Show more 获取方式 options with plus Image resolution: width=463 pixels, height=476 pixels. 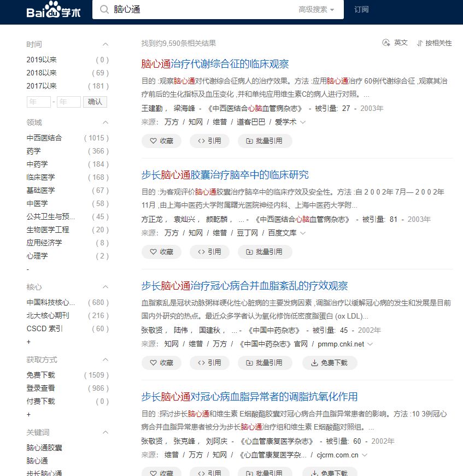[x=28, y=414]
